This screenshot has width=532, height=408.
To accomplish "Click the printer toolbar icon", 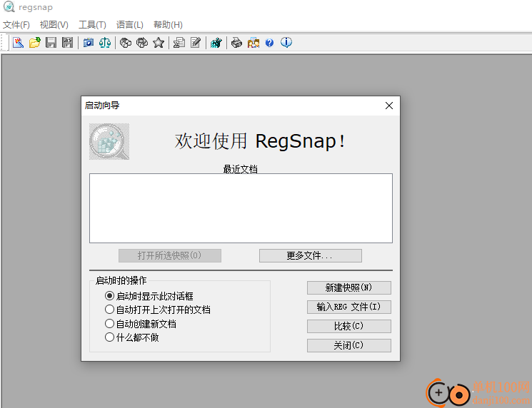I will [236, 43].
